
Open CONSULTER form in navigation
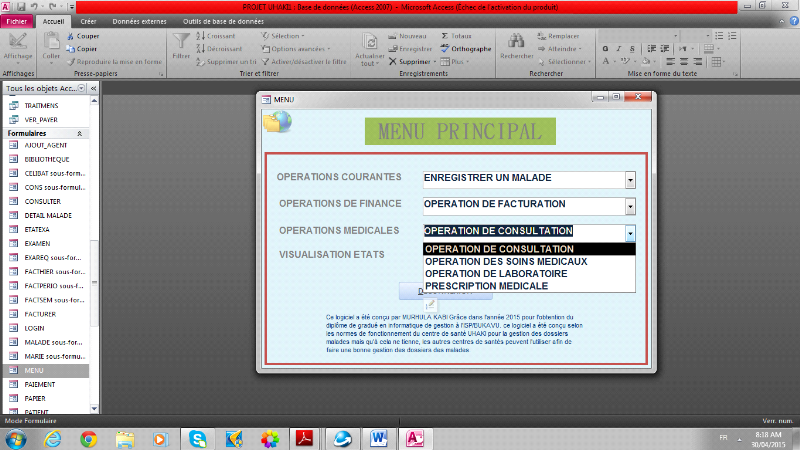click(x=46, y=202)
